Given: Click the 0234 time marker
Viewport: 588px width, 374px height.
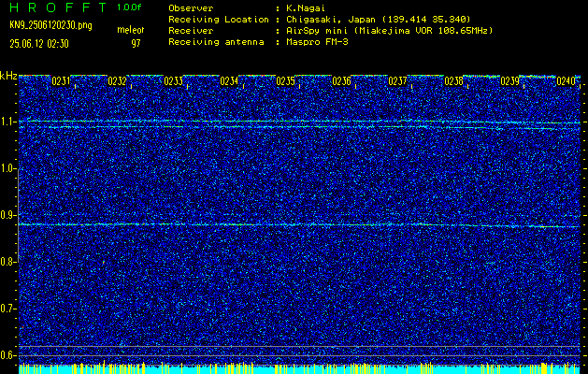Looking at the screenshot, I should [229, 81].
